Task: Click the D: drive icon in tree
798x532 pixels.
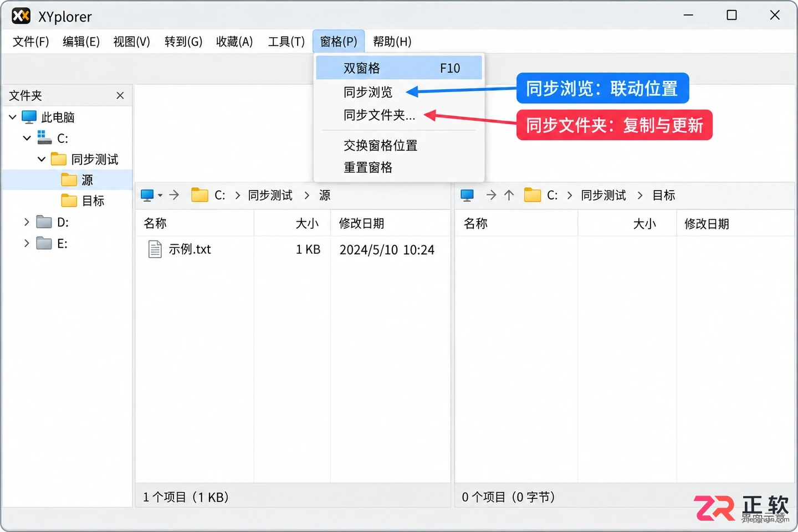Action: pos(44,222)
